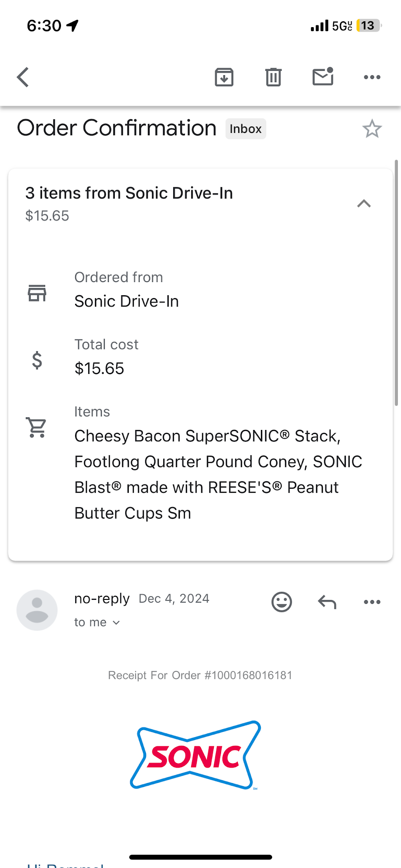Tap the '3 items from Sonic Drive-In' header

pos(129,193)
